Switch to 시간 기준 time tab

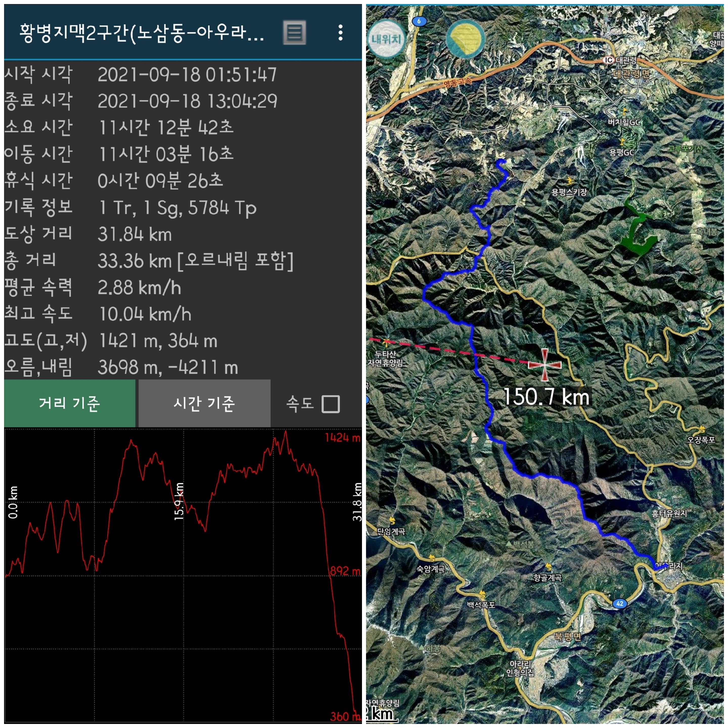(x=204, y=403)
